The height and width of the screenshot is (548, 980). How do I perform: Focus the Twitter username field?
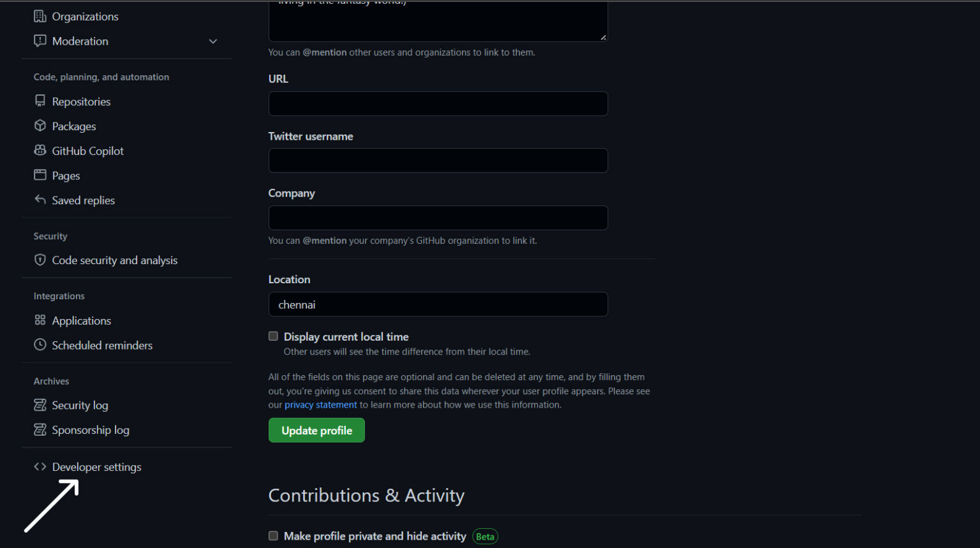click(438, 161)
